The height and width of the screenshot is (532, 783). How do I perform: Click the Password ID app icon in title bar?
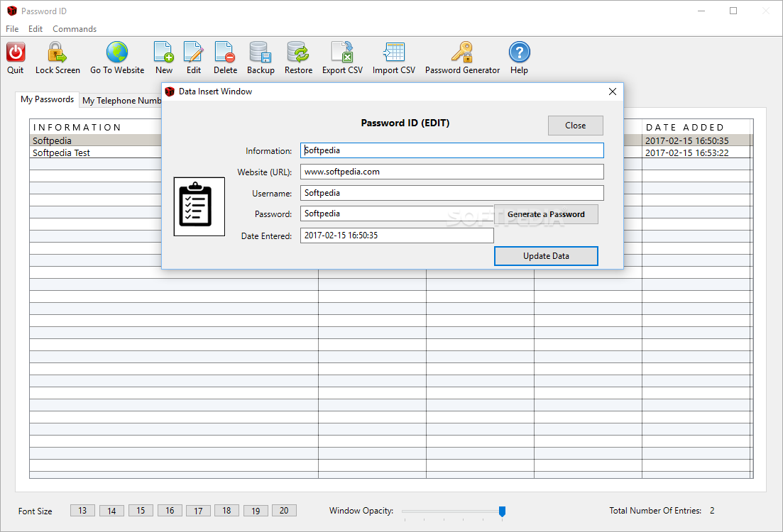[x=12, y=11]
